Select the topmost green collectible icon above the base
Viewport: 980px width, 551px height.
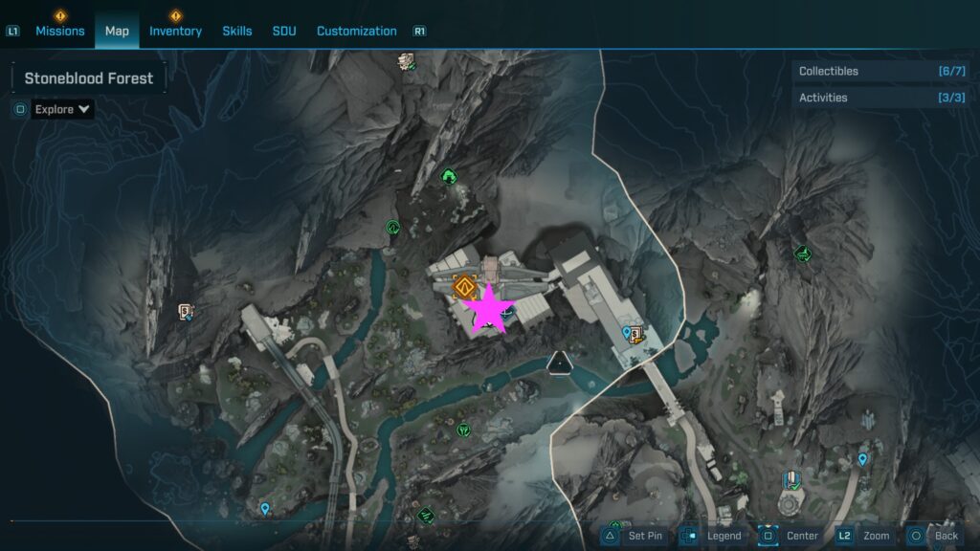click(x=449, y=176)
